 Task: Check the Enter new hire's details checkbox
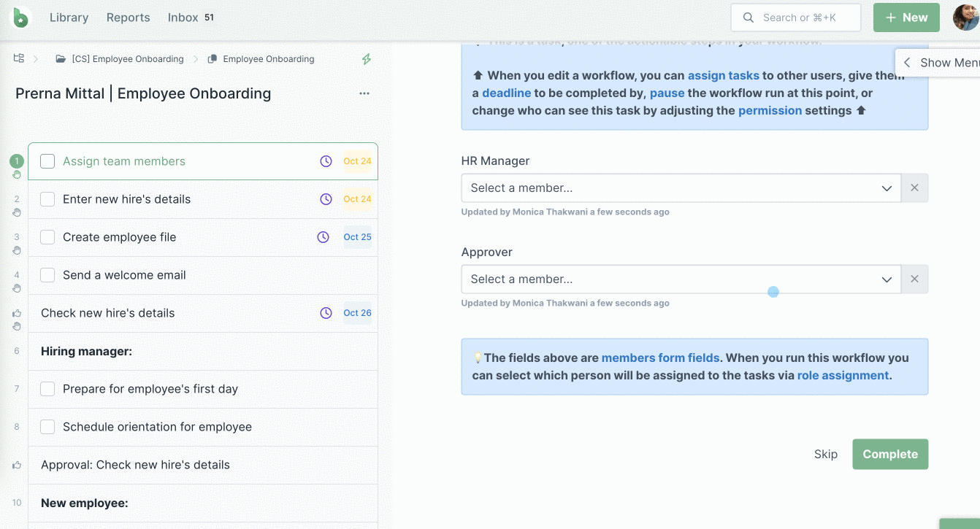(47, 199)
